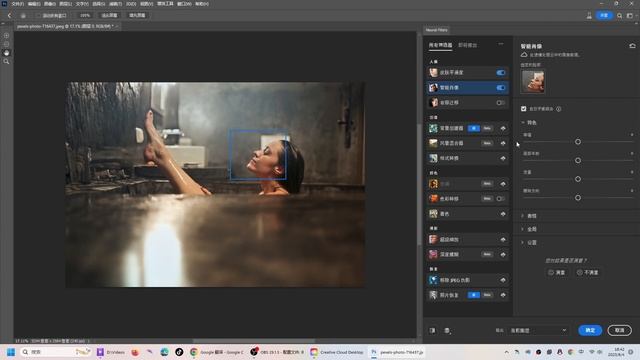Download the 协调 color filter via cloud icon

point(503,184)
